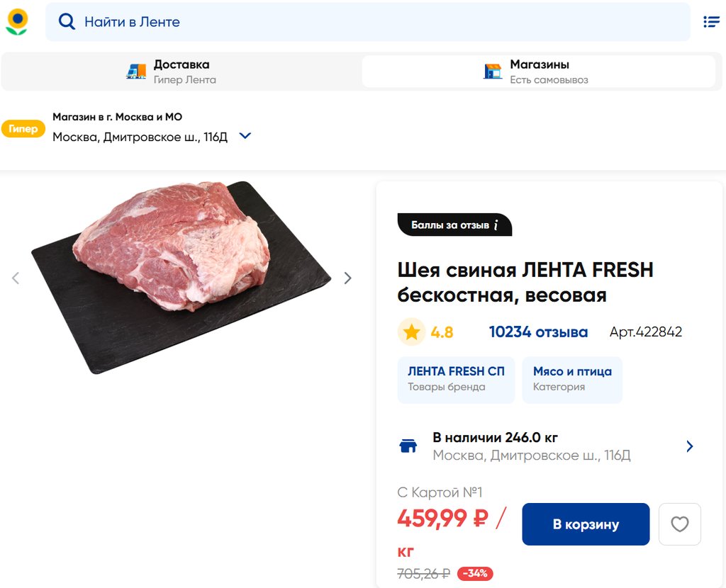Show the previous product image
The image size is (726, 588).
(16, 278)
